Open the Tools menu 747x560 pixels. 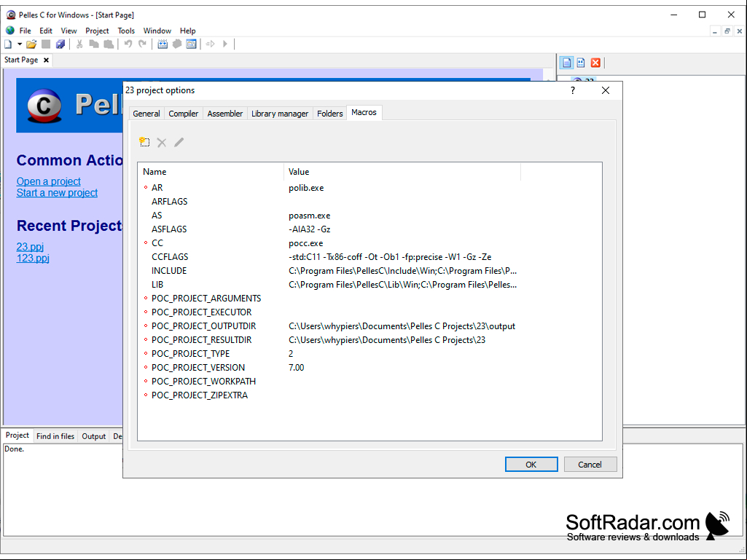pyautogui.click(x=126, y=31)
